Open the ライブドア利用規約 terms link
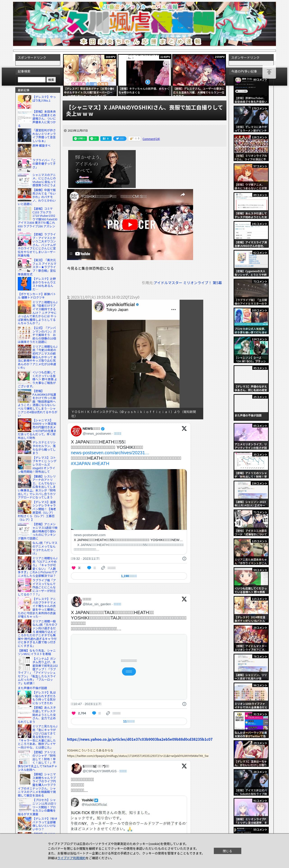The image size is (289, 868). click(x=71, y=858)
